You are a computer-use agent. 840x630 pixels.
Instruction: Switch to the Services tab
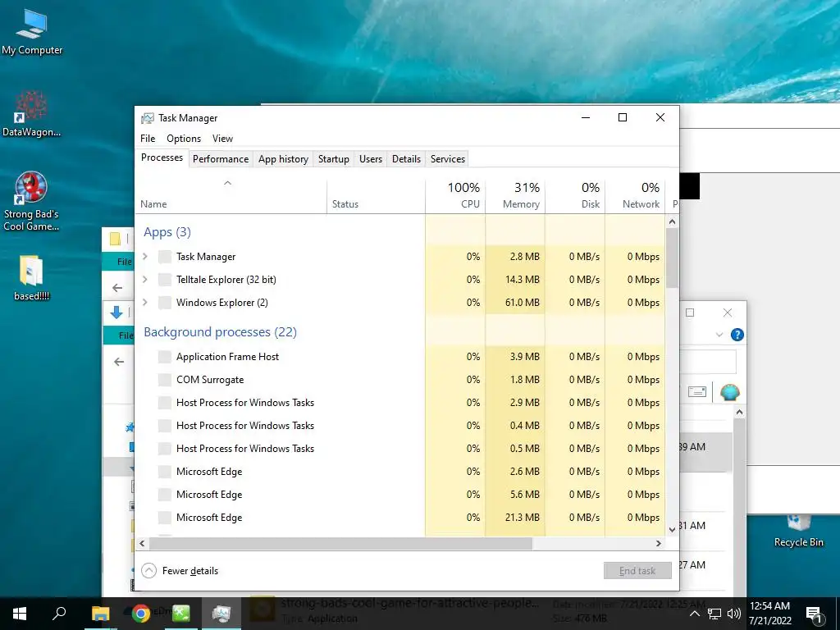448,159
